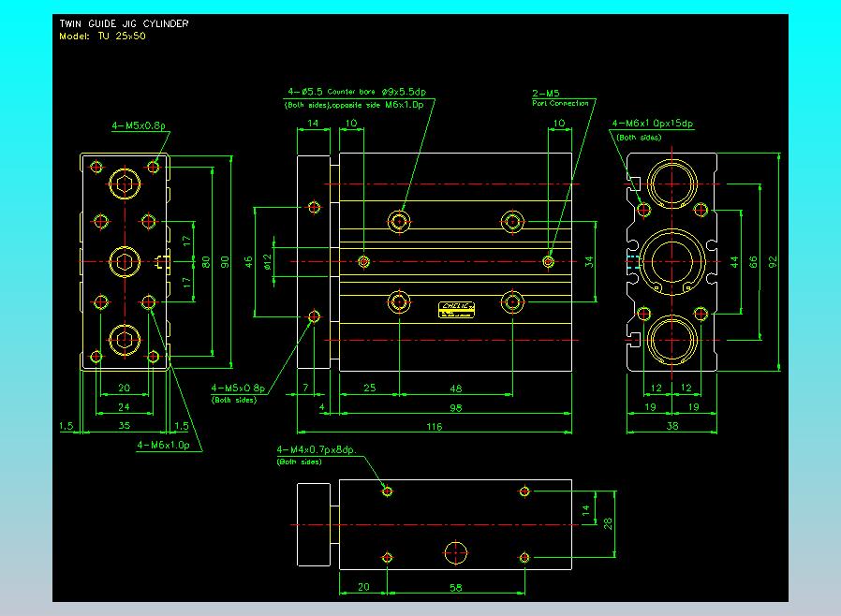Select the 4-Ø5.5 Counter bore annotation text
The height and width of the screenshot is (616, 841).
[357, 93]
